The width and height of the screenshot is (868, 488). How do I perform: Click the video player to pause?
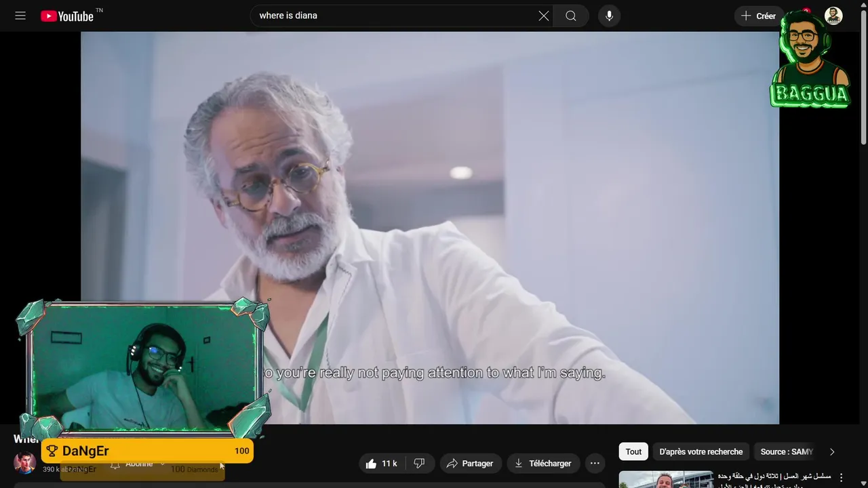pos(430,228)
